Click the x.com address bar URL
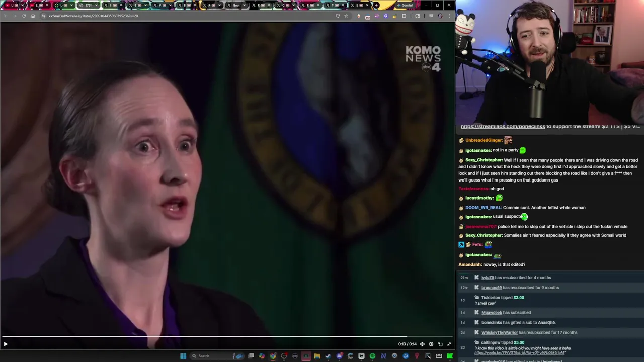Screen dimensions: 644x362 (93, 16)
